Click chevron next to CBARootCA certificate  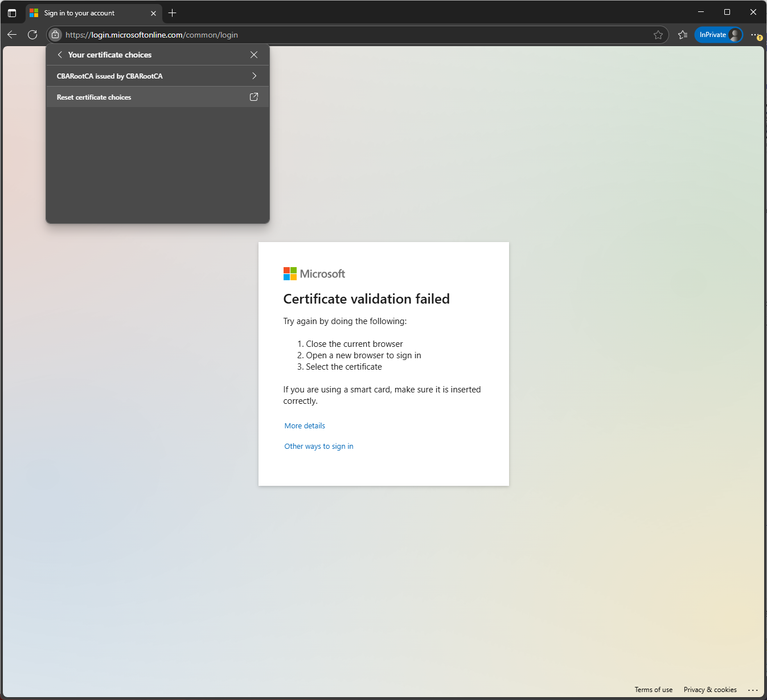point(254,76)
